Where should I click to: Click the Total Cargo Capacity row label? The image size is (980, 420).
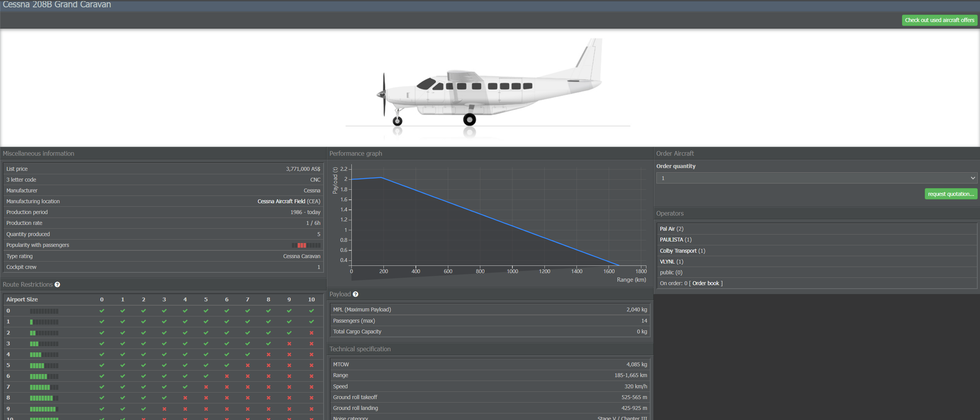[357, 332]
